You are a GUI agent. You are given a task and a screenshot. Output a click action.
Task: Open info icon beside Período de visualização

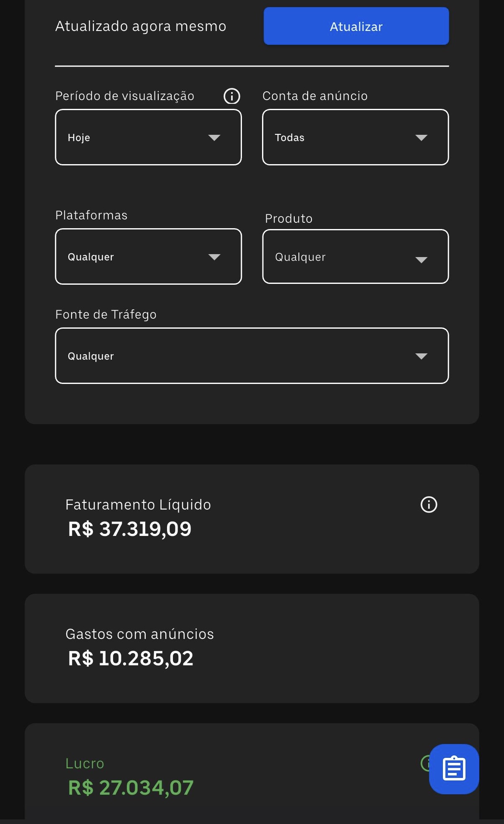coord(232,96)
